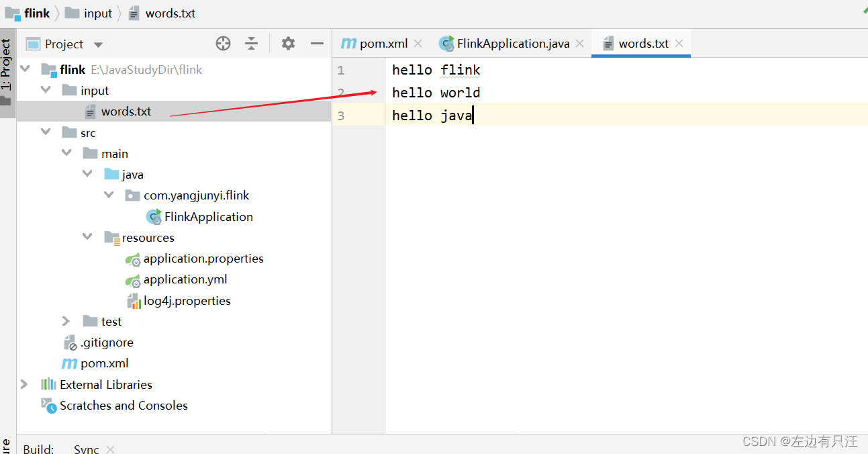Close the words.txt editor tab
The image size is (868, 454).
click(679, 44)
